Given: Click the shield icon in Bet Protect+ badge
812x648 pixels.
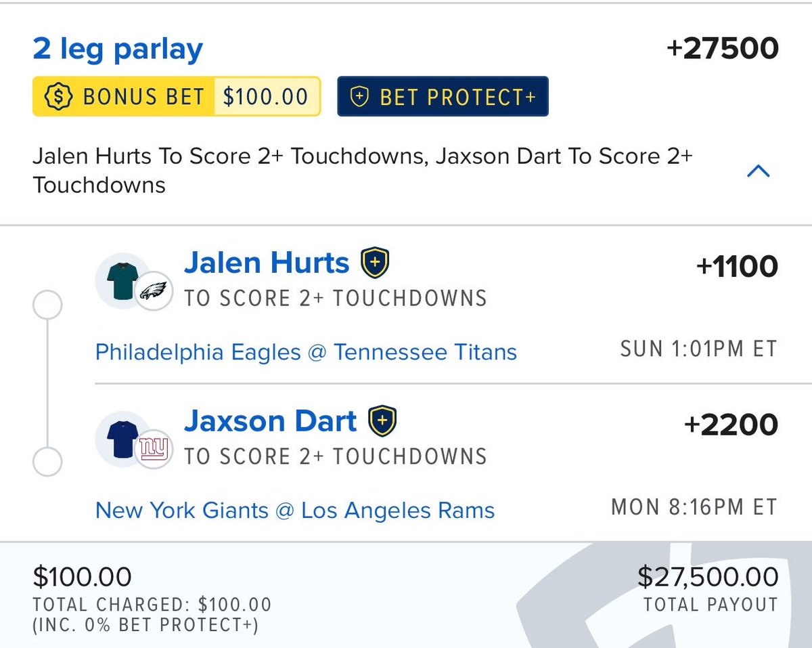Looking at the screenshot, I should click(x=360, y=97).
